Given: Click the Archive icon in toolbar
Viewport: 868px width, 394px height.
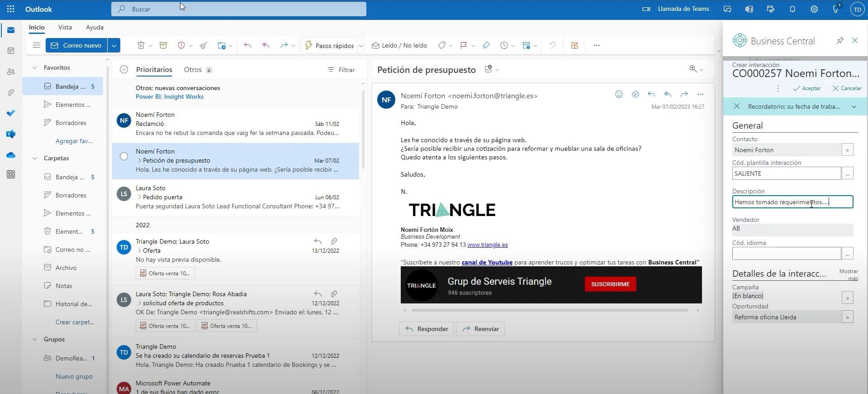Looking at the screenshot, I should point(163,45).
